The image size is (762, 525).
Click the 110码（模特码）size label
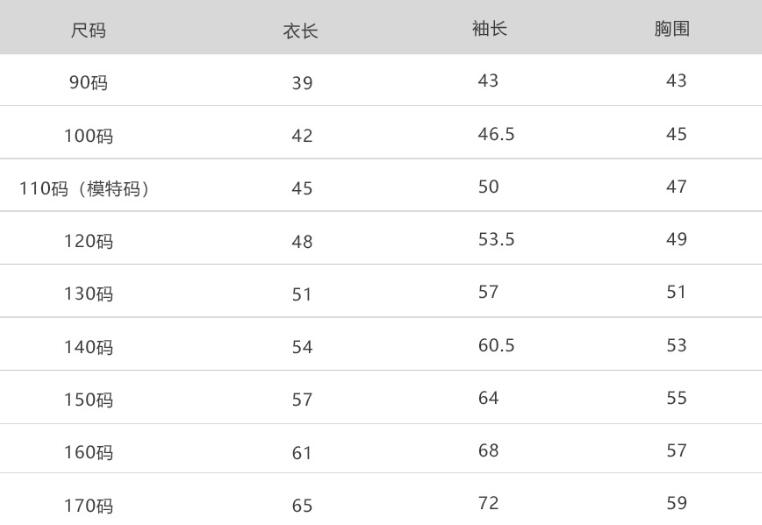pyautogui.click(x=85, y=188)
